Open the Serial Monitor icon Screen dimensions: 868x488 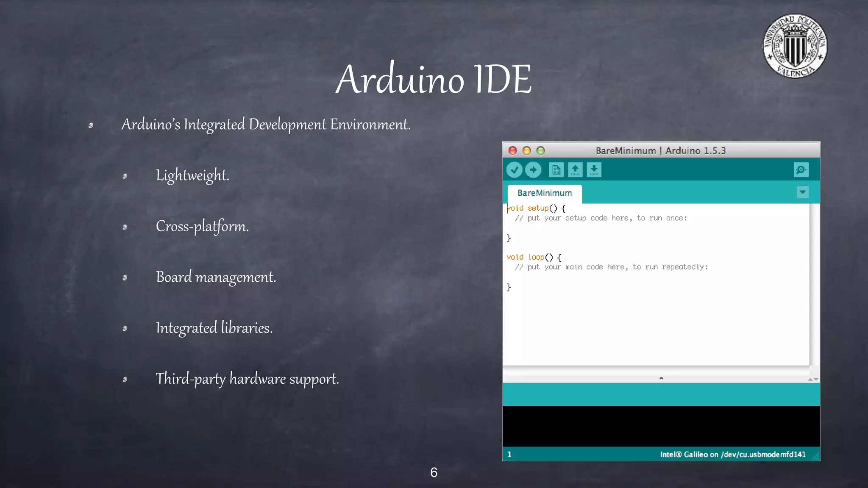[x=801, y=170]
